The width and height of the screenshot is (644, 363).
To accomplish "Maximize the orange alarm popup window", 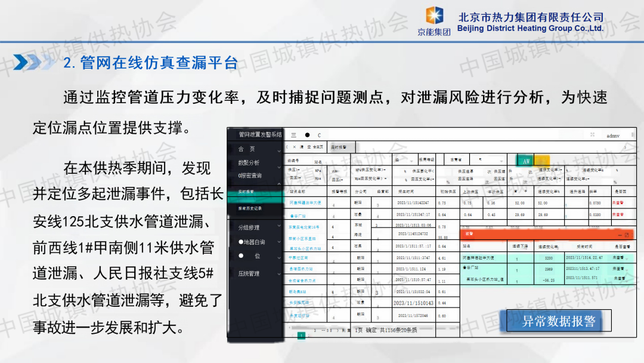I will pos(627,235).
